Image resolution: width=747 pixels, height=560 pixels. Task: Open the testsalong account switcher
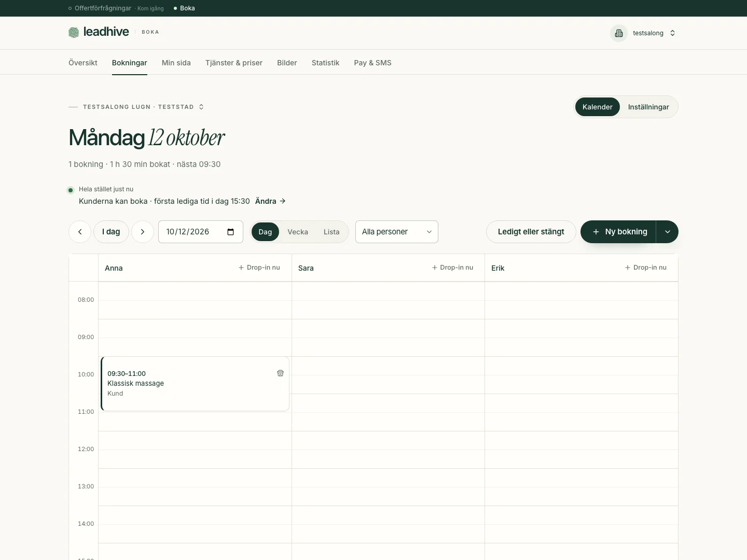coord(644,33)
